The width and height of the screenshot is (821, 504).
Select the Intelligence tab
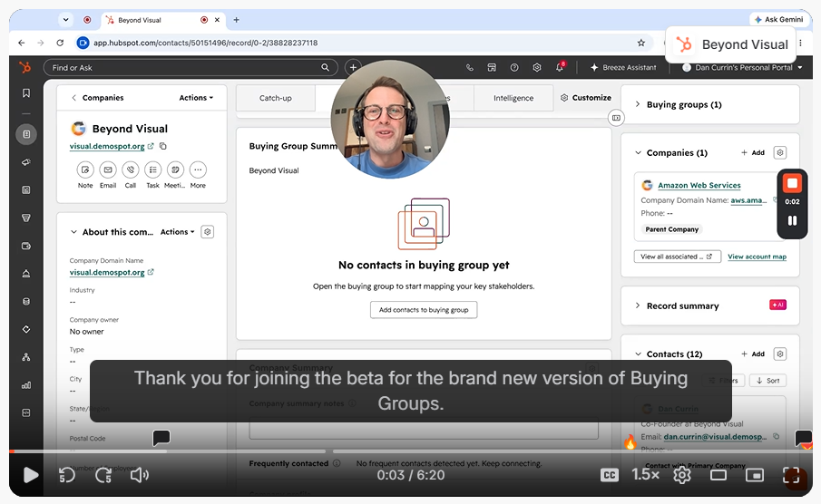coord(513,98)
